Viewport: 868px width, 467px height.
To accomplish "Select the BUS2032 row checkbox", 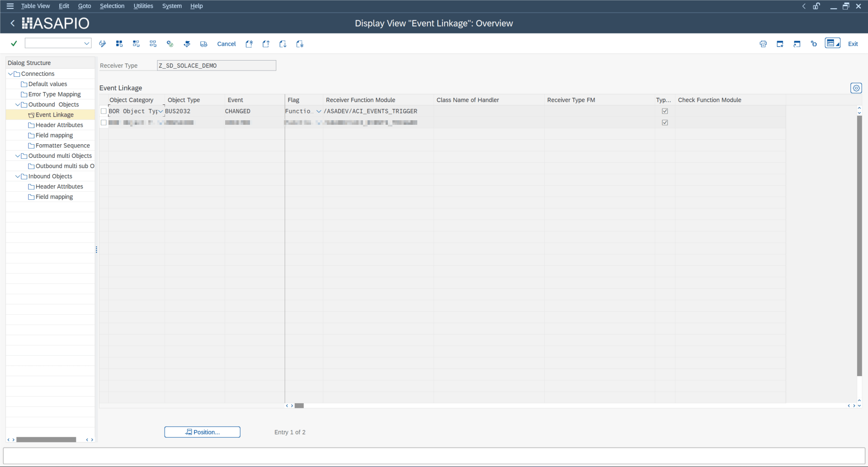I will click(104, 111).
